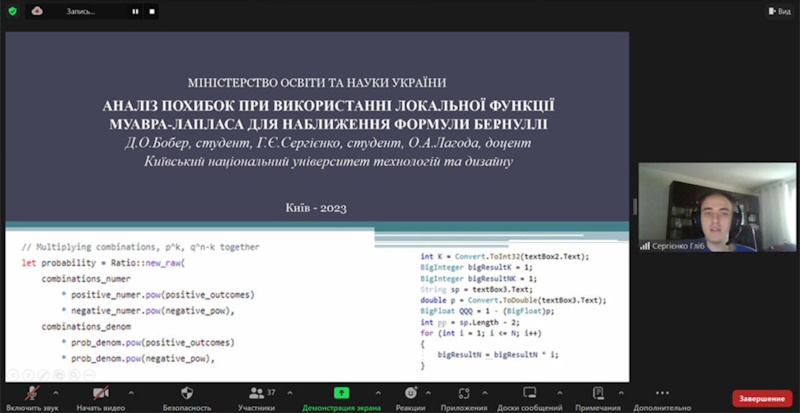The width and height of the screenshot is (800, 413).
Task: Open the Безопасность security shield
Action: (186, 393)
